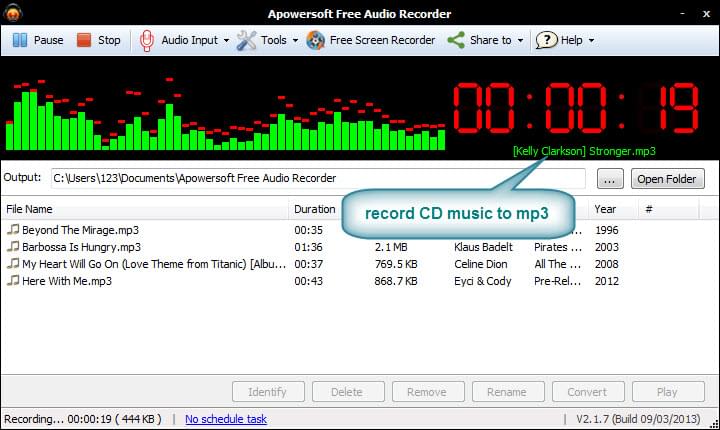720x430 pixels.
Task: Sort list by File Name column header
Action: 30,210
